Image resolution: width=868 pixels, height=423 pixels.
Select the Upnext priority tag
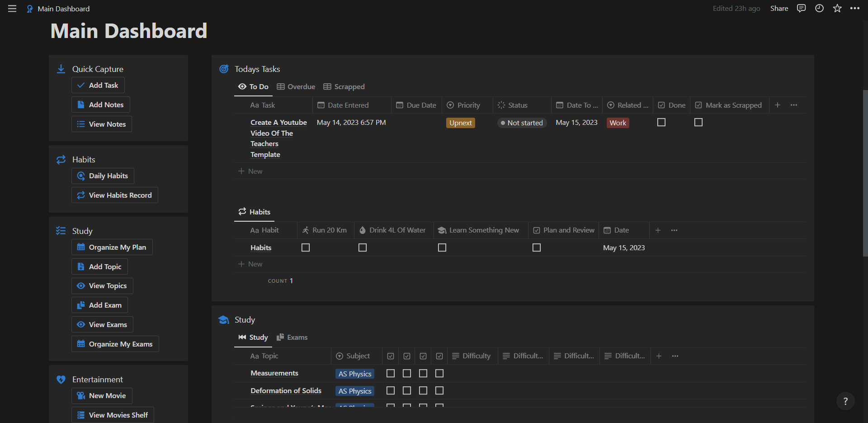461,123
